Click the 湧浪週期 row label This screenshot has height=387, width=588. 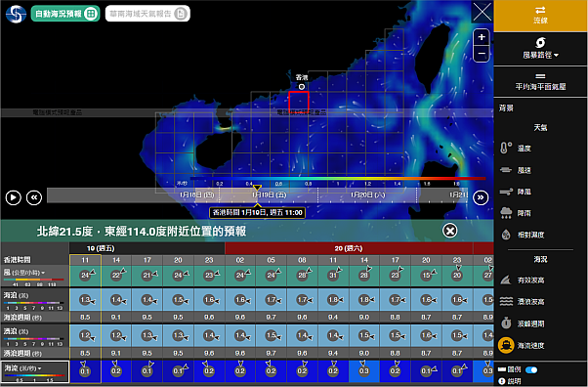point(22,353)
